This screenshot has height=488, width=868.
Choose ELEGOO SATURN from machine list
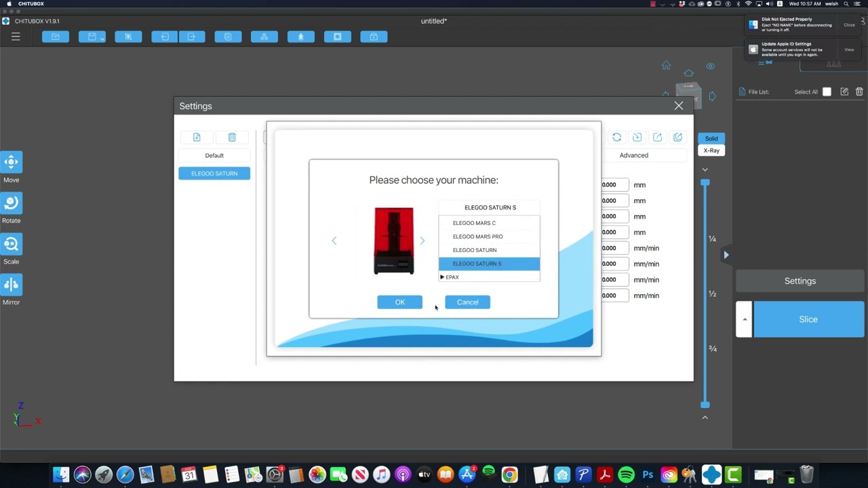(489, 250)
